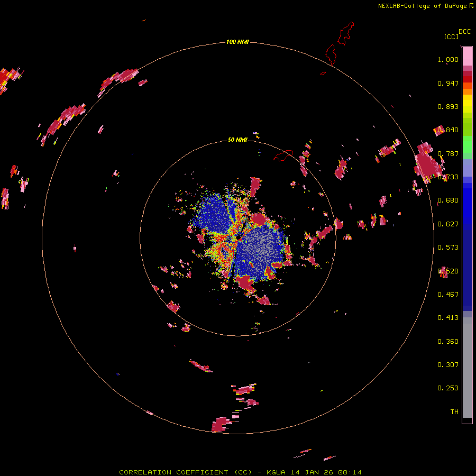
Task: Pick the pink top segment of color bar
Action: 467,57
